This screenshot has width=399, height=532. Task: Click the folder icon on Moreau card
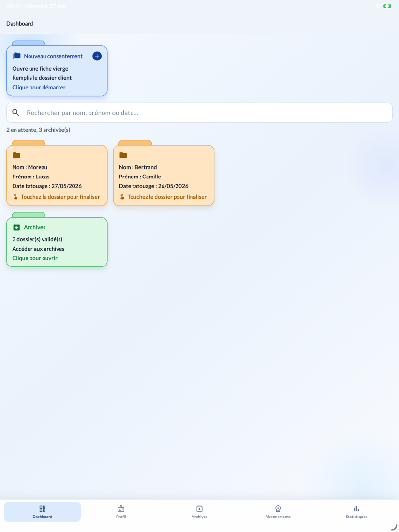pos(16,155)
